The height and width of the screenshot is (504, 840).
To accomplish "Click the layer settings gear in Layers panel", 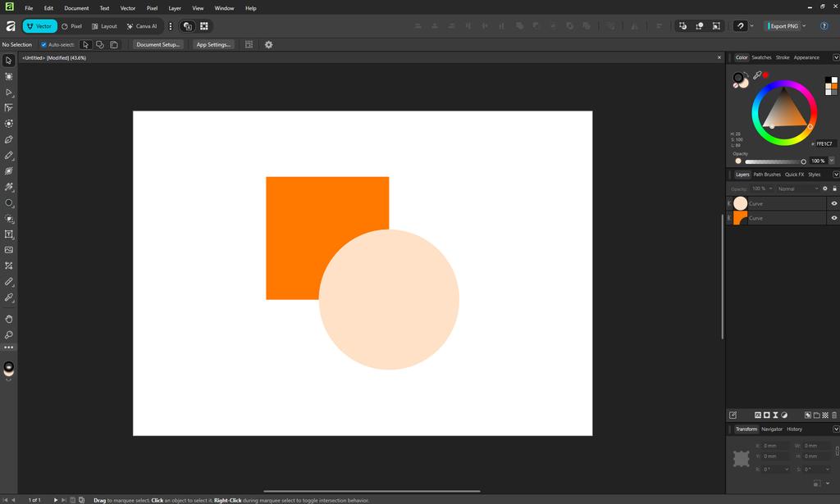I will tap(825, 188).
